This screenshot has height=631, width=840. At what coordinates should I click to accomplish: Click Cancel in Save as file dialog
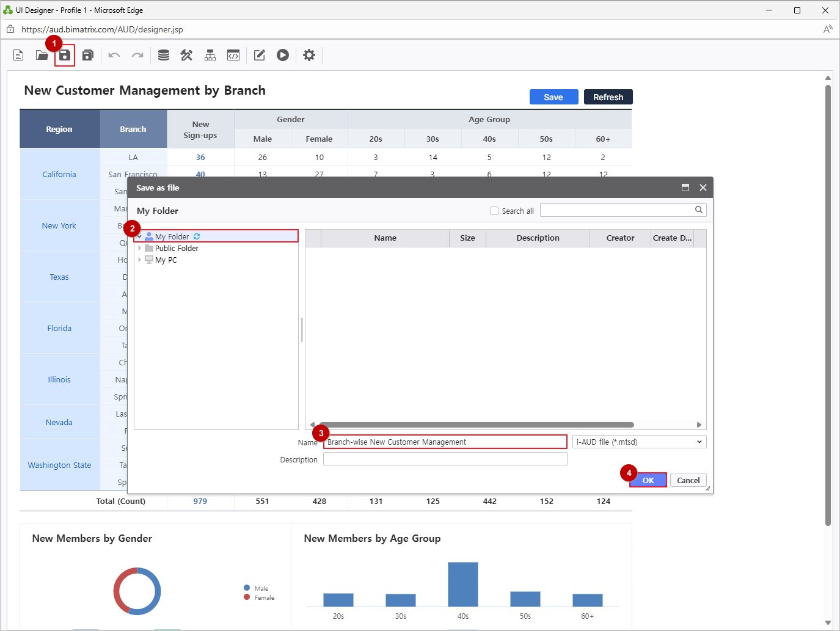[688, 480]
